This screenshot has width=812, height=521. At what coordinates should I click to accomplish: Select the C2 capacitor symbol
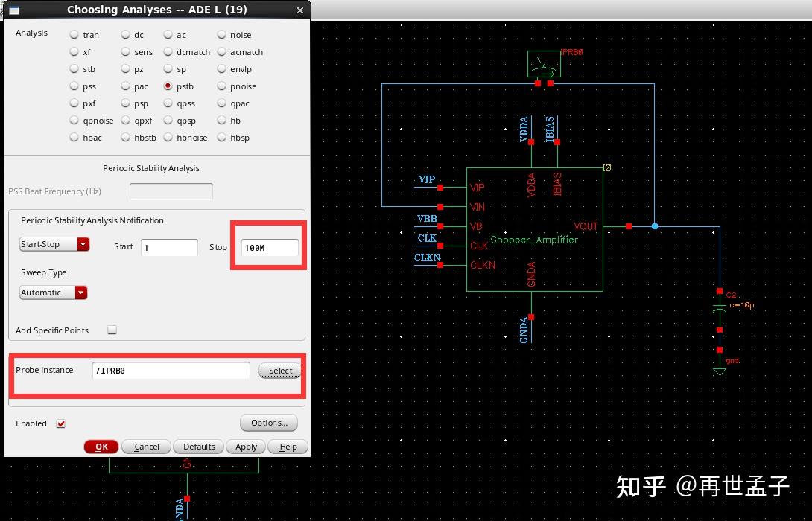[x=720, y=305]
